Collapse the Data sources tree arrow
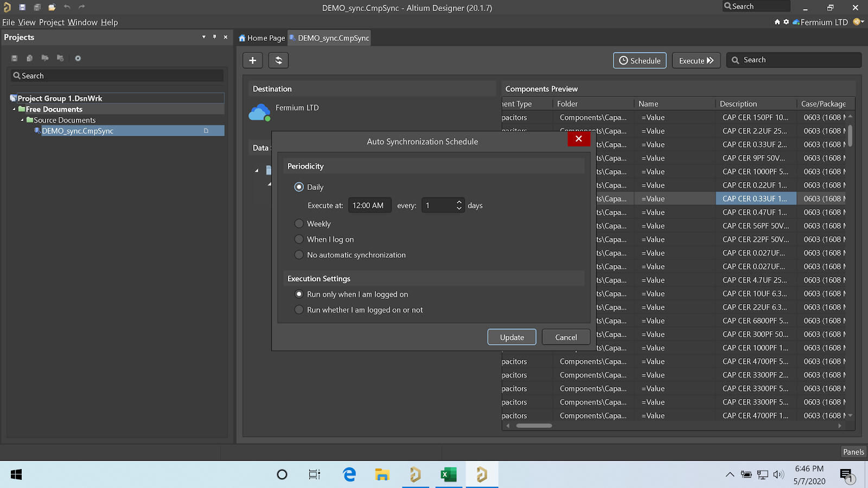The height and width of the screenshot is (488, 868). point(257,170)
